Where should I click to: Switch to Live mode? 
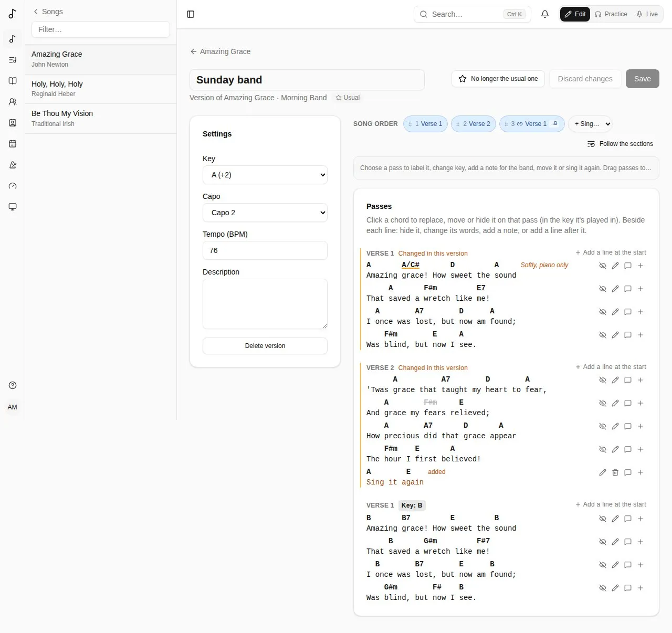(x=647, y=14)
